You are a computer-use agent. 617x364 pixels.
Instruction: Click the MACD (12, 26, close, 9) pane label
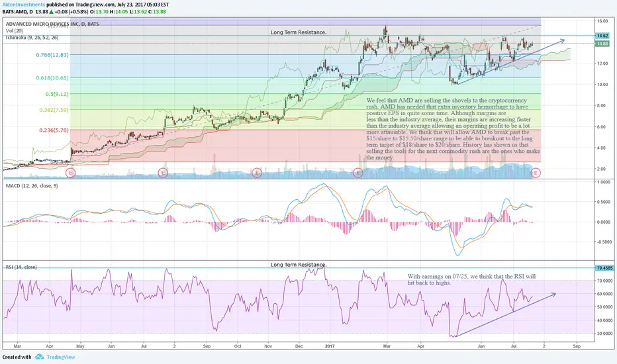pos(32,185)
